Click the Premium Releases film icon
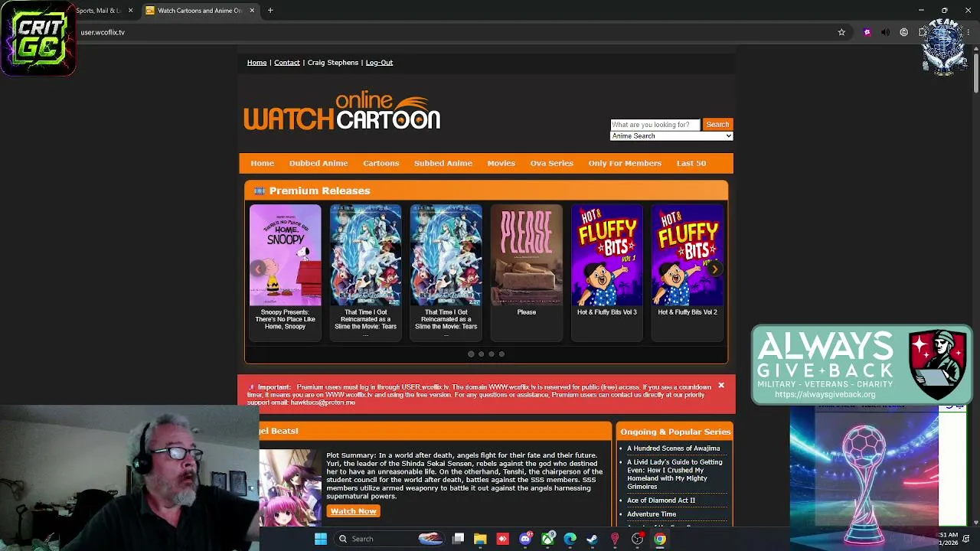Viewport: 980px width, 551px height. (x=260, y=191)
